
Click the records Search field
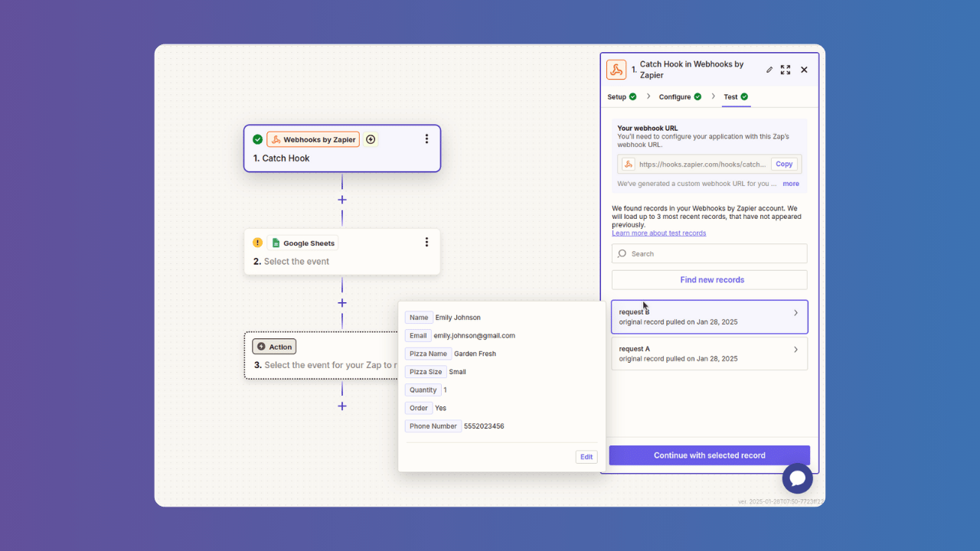(x=710, y=253)
